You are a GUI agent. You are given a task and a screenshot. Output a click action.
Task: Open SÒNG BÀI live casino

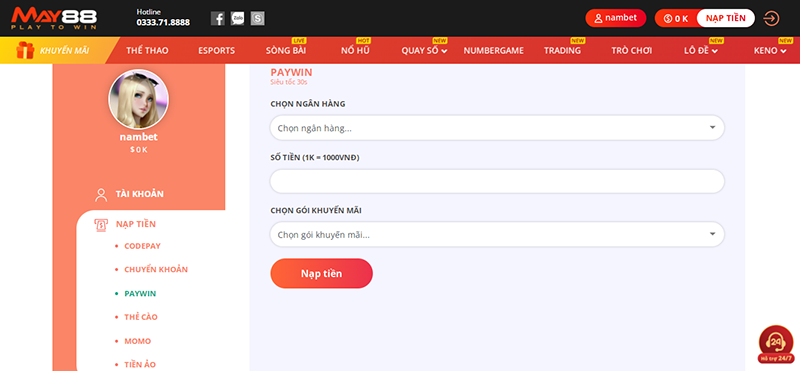click(286, 51)
